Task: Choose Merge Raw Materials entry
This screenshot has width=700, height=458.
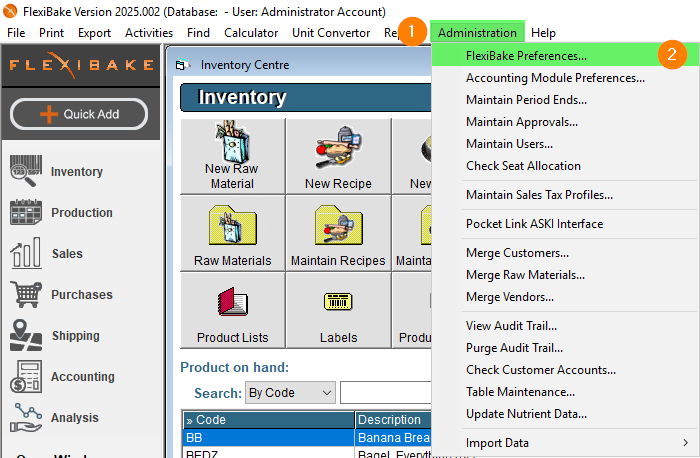Action: (x=565, y=275)
